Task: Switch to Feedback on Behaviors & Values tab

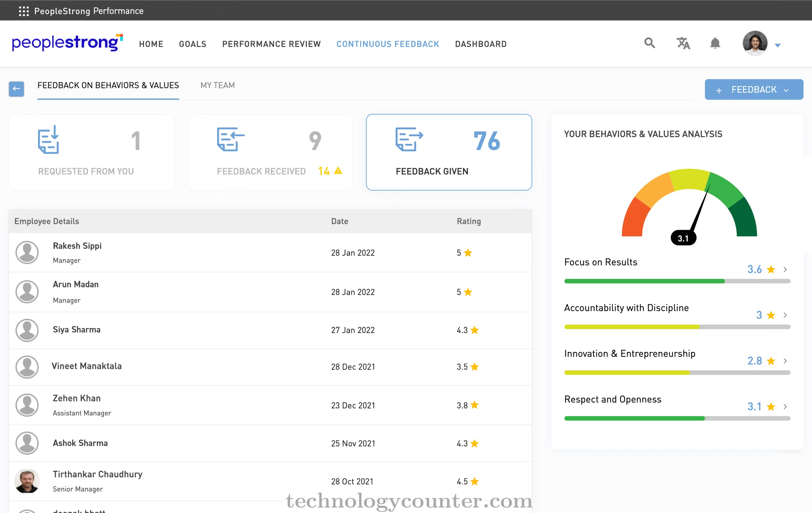Action: click(108, 85)
